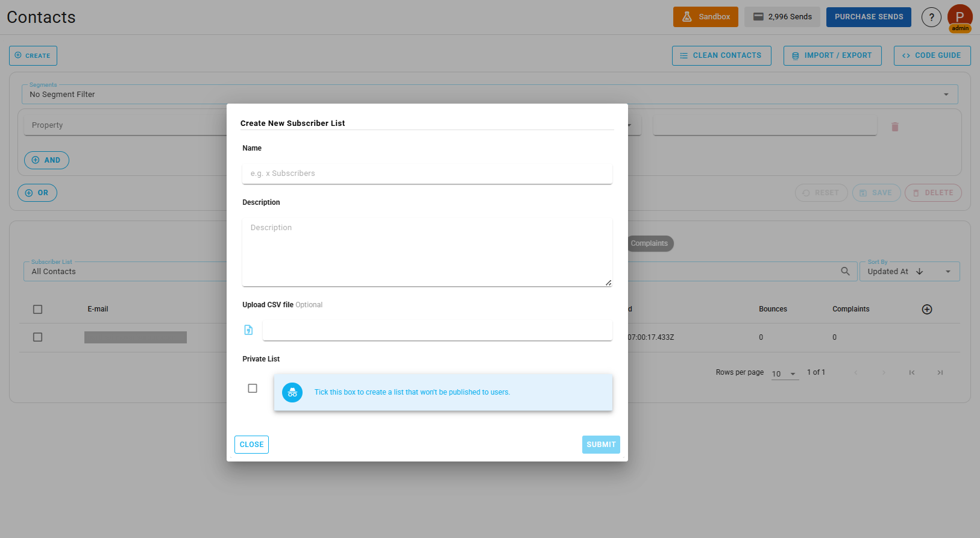The height and width of the screenshot is (538, 980).
Task: Click the CSV file upload icon
Action: (248, 330)
